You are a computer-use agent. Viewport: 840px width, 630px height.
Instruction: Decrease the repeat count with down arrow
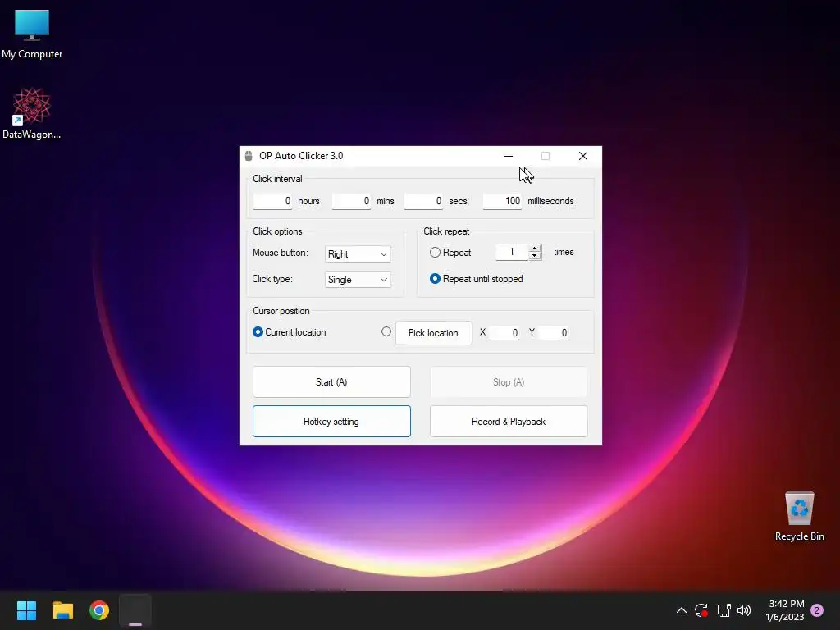point(535,256)
